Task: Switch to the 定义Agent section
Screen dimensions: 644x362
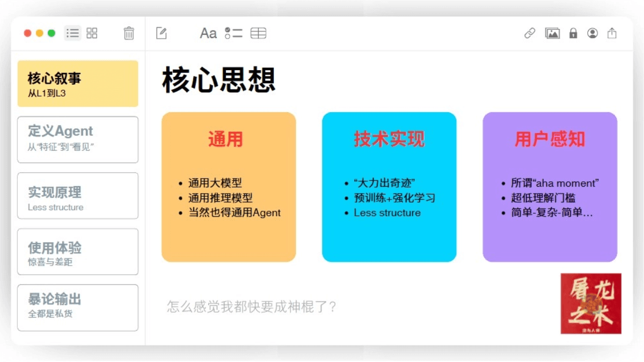Action: (77, 139)
